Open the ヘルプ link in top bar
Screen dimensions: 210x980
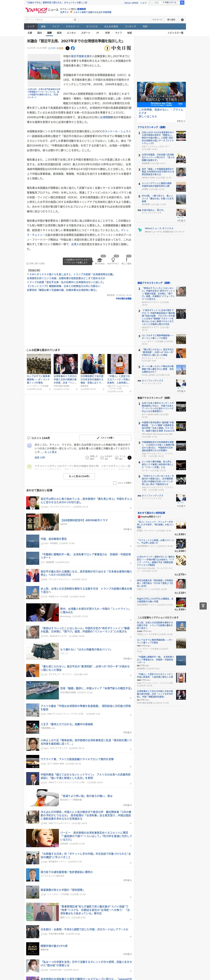(x=143, y=3)
